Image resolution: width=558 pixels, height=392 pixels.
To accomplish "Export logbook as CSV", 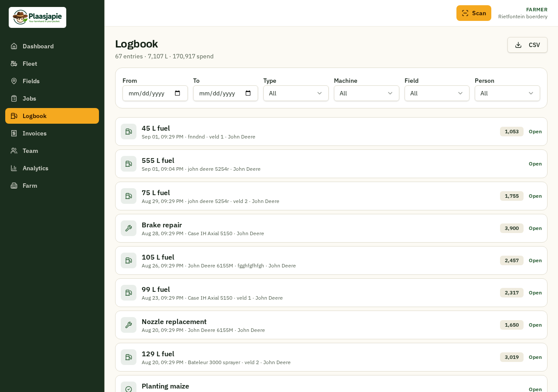I will point(527,45).
